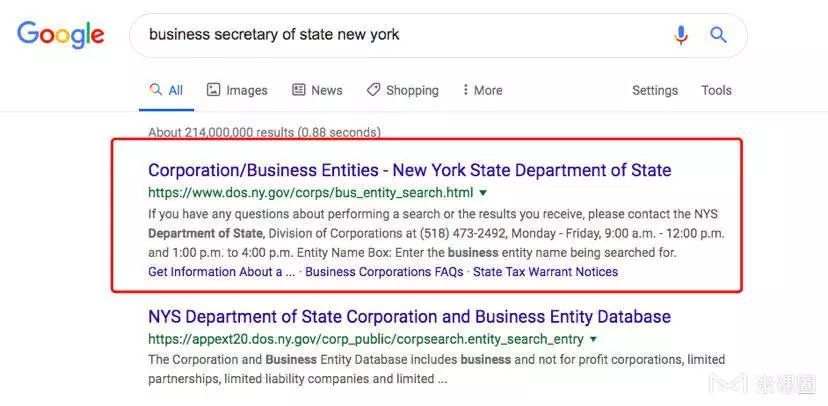This screenshot has height=406, width=828.
Task: Click the All tab magnifier icon
Action: pyautogui.click(x=155, y=90)
